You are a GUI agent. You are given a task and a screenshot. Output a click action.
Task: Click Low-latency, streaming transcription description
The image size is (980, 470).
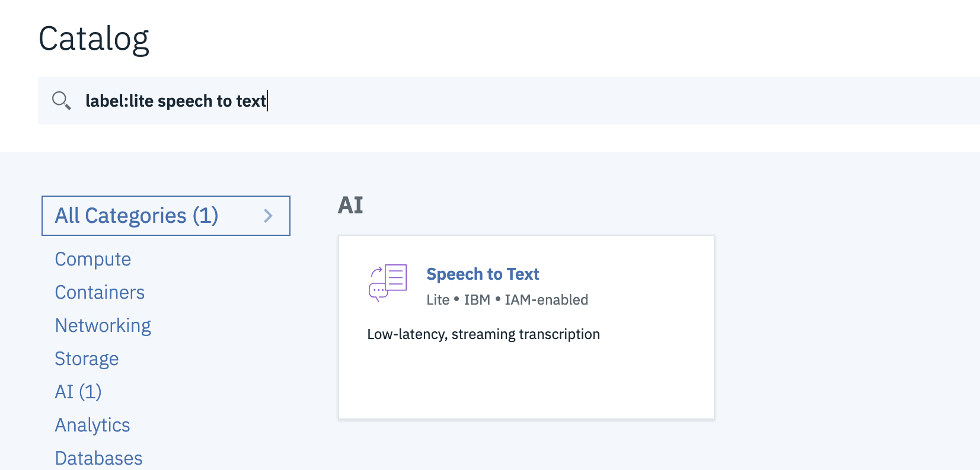484,334
